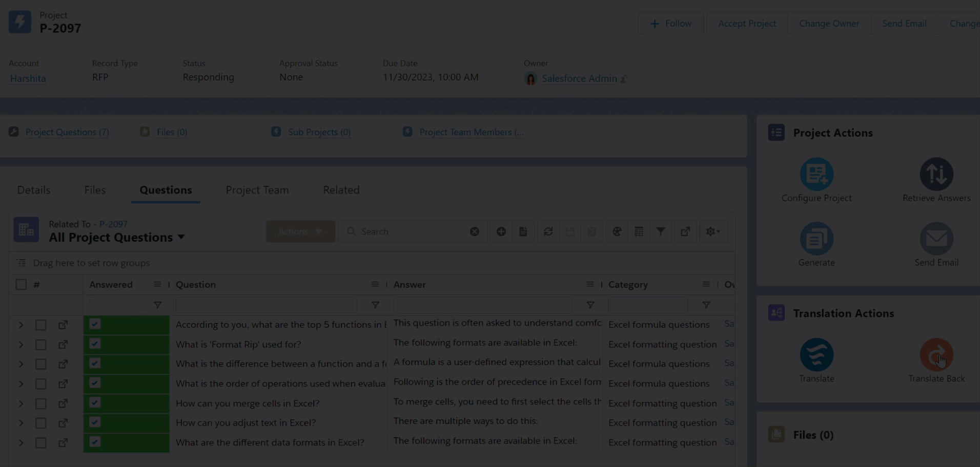Switch to the Project Team tab
Viewport: 980px width, 467px height.
point(257,190)
